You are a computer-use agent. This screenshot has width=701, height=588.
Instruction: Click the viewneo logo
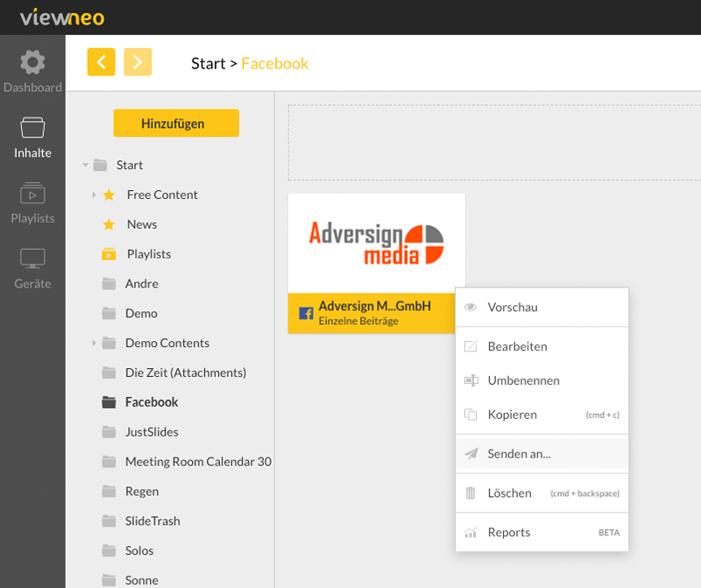(62, 17)
